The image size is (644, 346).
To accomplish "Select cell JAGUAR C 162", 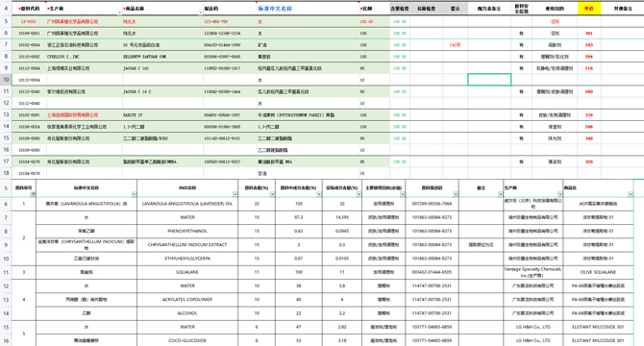I will click(x=162, y=68).
